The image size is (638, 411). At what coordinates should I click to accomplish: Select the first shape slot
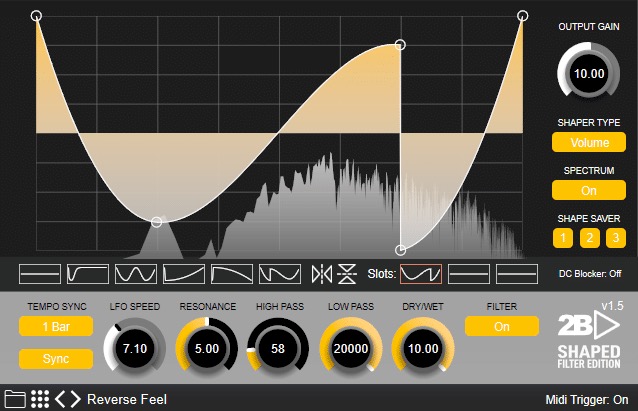421,274
